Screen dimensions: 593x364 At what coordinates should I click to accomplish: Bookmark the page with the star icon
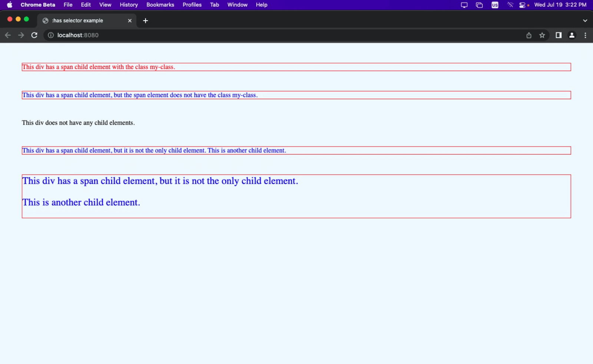click(542, 35)
